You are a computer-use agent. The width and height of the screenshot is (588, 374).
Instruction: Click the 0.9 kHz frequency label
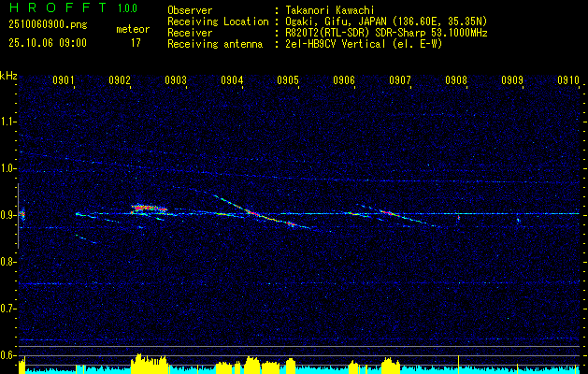pyautogui.click(x=8, y=215)
